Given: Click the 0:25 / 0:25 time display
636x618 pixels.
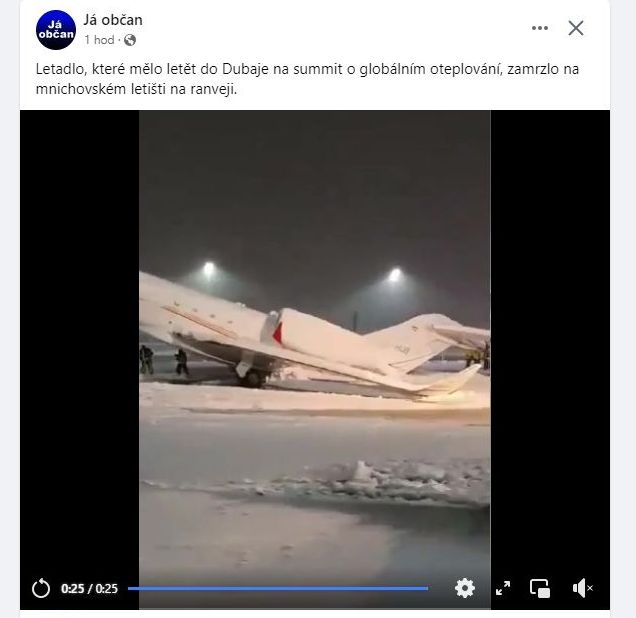Looking at the screenshot, I should [89, 588].
